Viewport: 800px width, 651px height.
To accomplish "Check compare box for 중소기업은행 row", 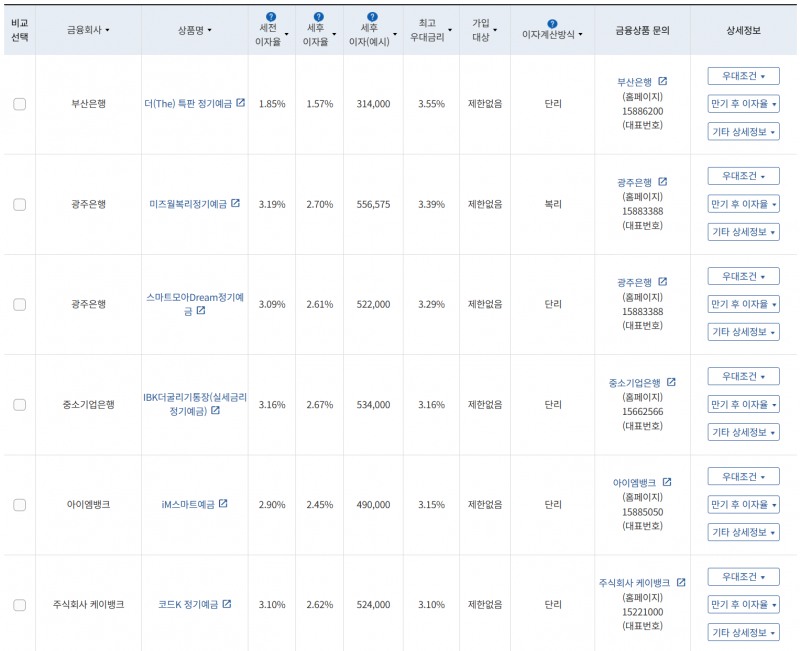I will tap(19, 405).
